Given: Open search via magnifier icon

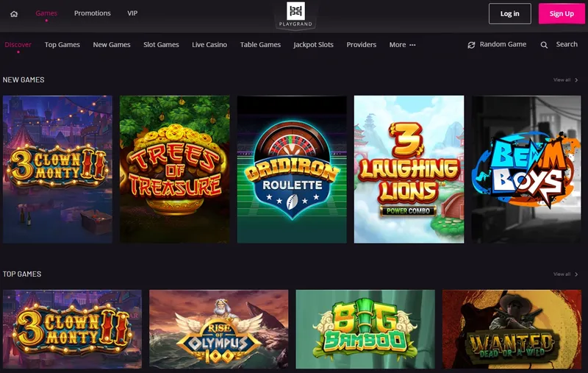Looking at the screenshot, I should (x=544, y=45).
